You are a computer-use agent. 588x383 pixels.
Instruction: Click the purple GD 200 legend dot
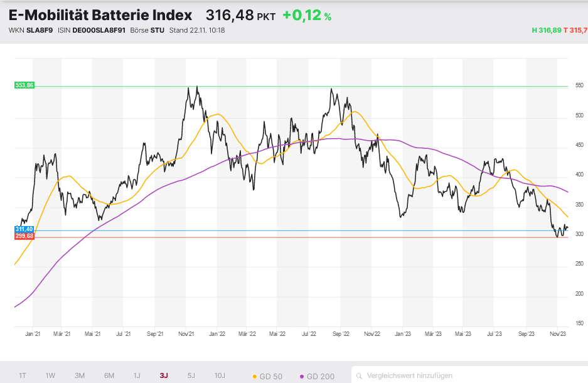pyautogui.click(x=302, y=376)
